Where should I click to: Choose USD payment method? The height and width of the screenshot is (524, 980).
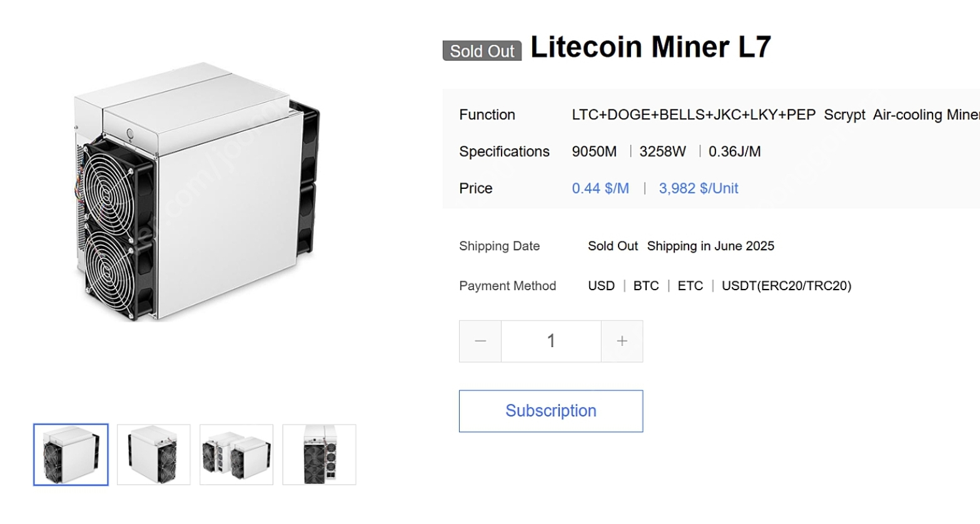(x=601, y=286)
